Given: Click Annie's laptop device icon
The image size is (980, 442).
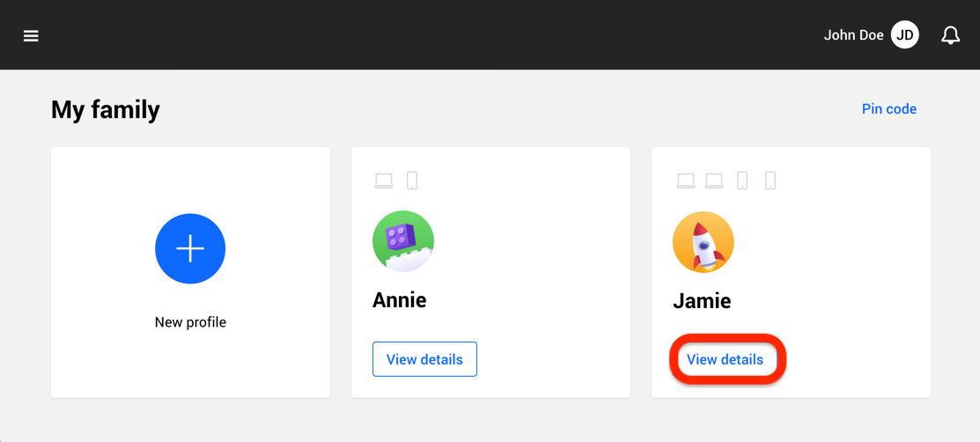Looking at the screenshot, I should click(384, 180).
